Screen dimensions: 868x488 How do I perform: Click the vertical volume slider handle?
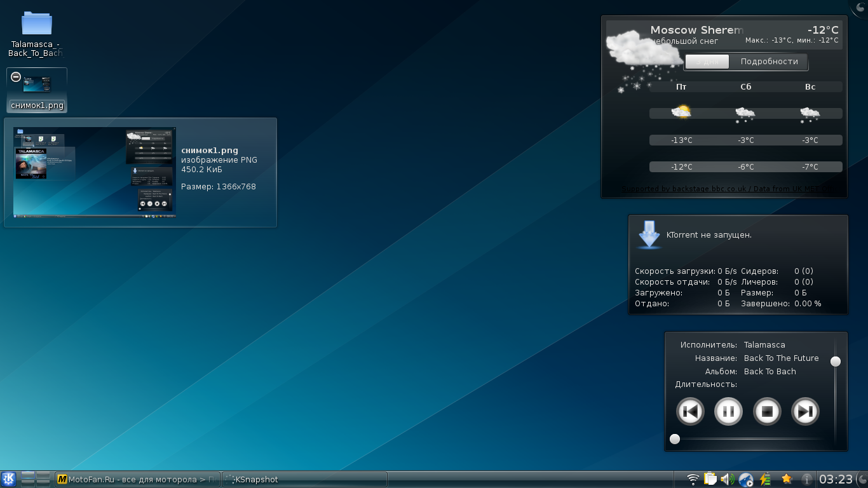pos(836,361)
